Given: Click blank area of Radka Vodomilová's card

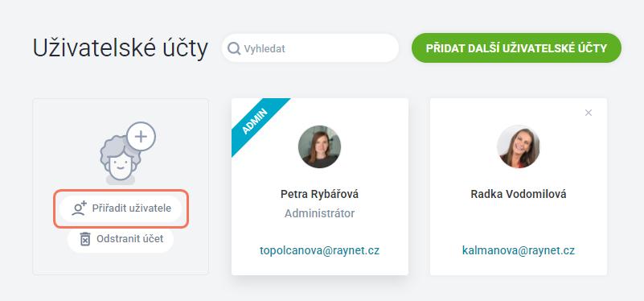Looking at the screenshot, I should [x=519, y=224].
